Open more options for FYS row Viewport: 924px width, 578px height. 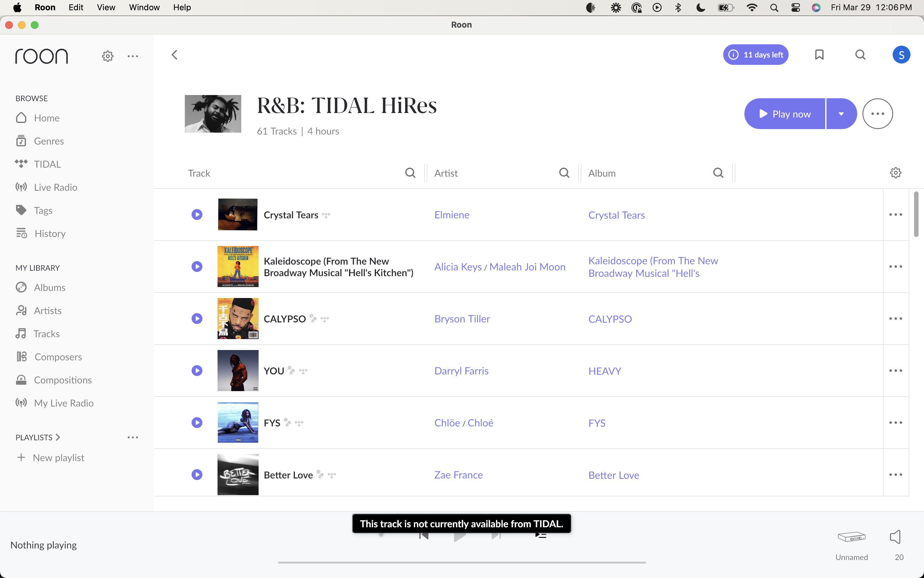pyautogui.click(x=895, y=422)
